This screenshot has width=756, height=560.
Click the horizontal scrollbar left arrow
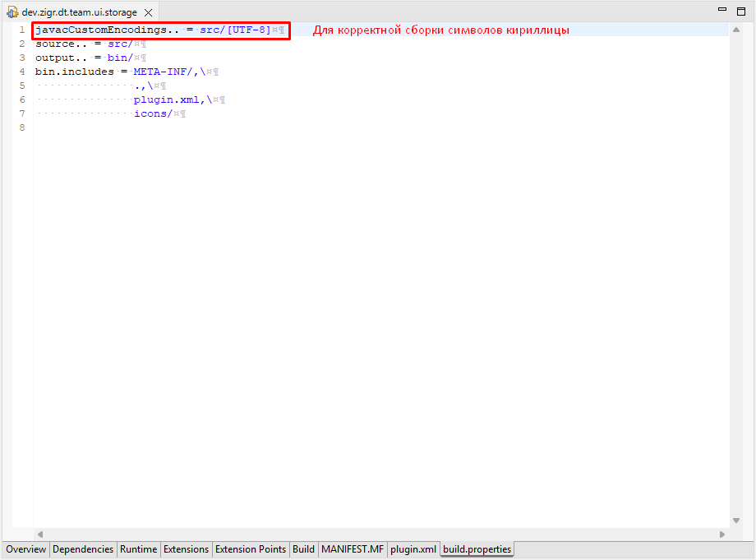tap(40, 534)
